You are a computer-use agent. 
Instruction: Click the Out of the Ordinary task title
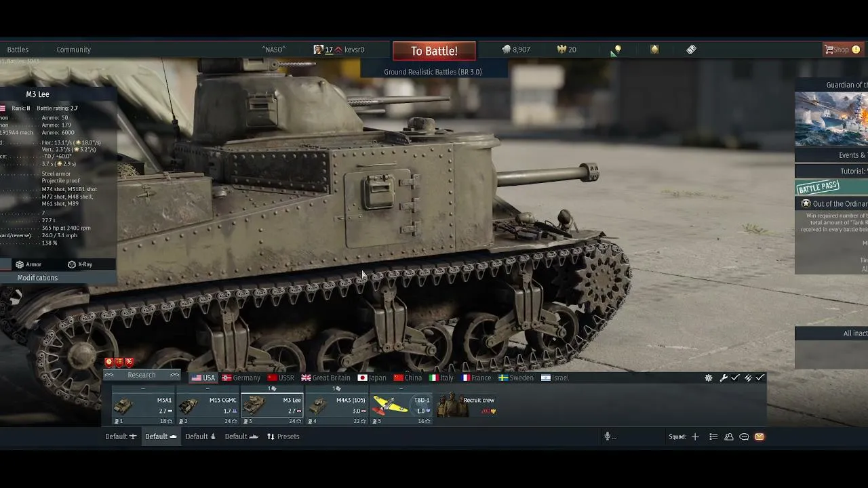point(840,203)
